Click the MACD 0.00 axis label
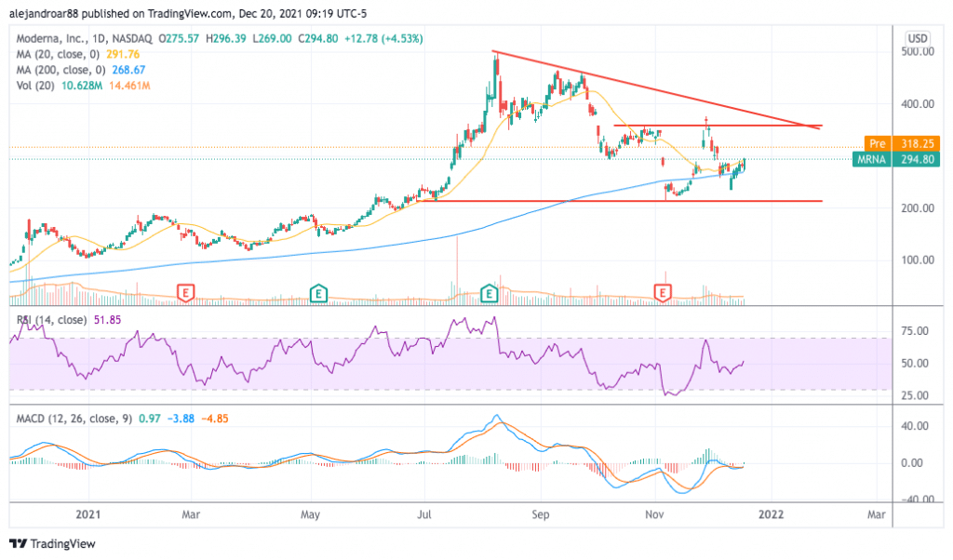This screenshot has height=560, width=953. click(912, 463)
